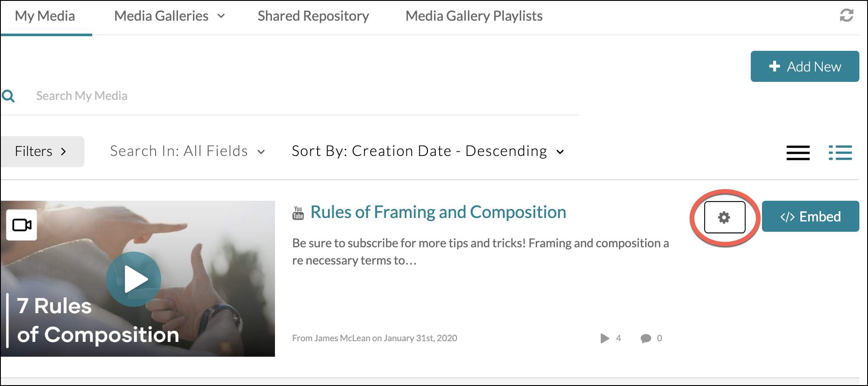Click the video camera media type icon
Viewport: 868px width, 386px height.
[22, 225]
